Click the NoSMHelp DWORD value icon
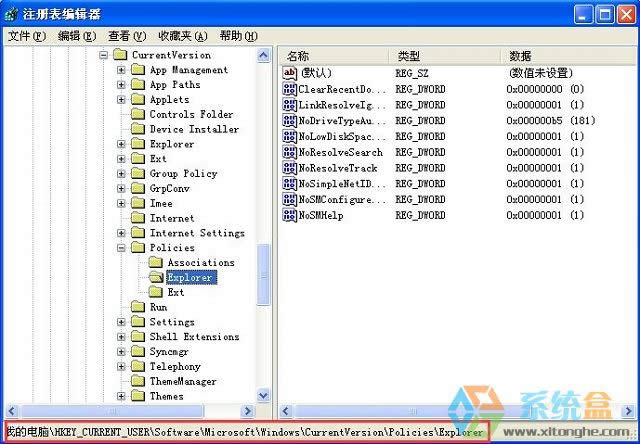Viewport: 640px width, 444px height. (289, 215)
